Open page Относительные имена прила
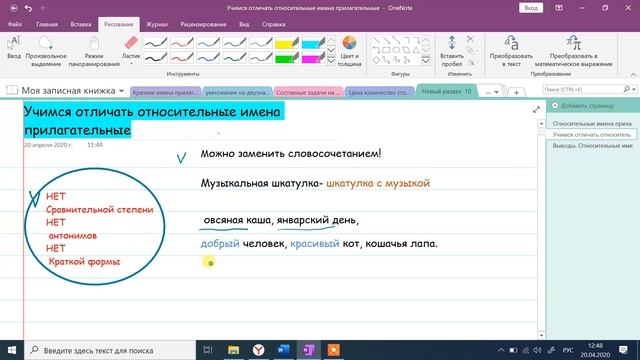 pos(592,123)
